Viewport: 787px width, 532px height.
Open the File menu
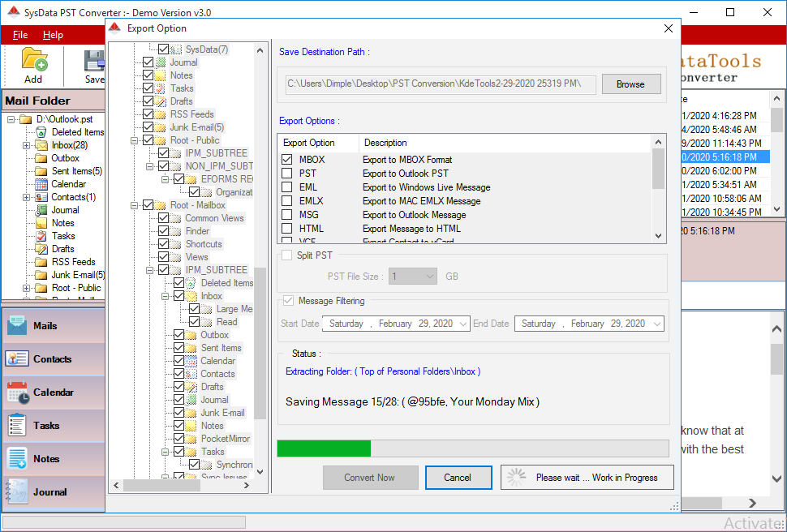pyautogui.click(x=19, y=35)
